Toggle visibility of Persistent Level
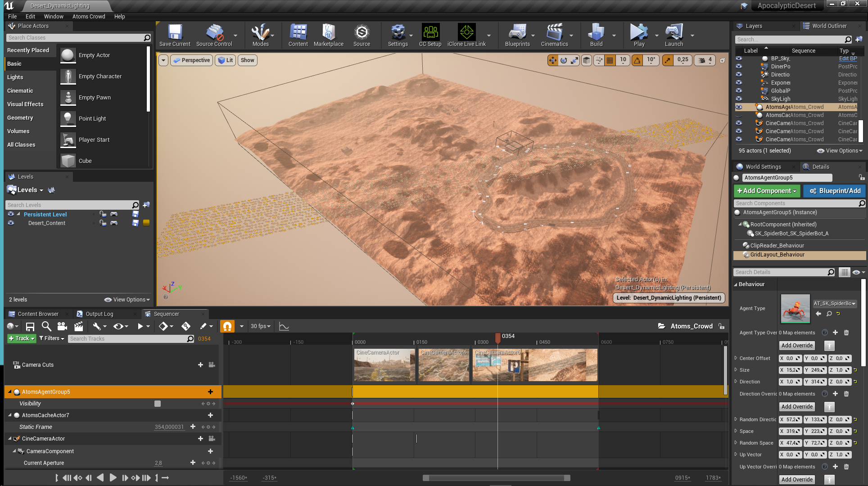 11,214
